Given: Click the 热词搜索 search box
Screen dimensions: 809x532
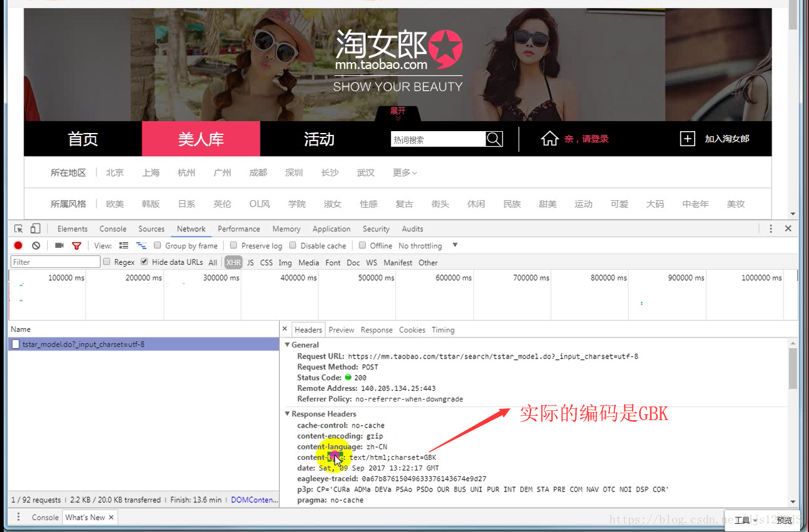Looking at the screenshot, I should [x=438, y=139].
